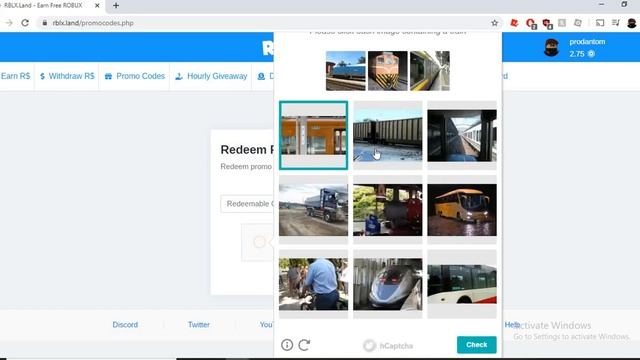
Task: Select the steam locomotive image
Action: (x=388, y=209)
